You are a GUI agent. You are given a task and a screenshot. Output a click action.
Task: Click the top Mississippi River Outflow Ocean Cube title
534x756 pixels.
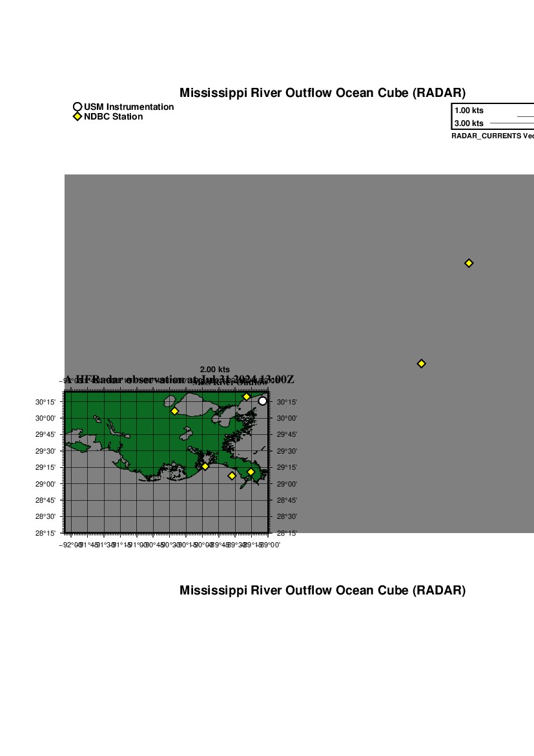322,93
